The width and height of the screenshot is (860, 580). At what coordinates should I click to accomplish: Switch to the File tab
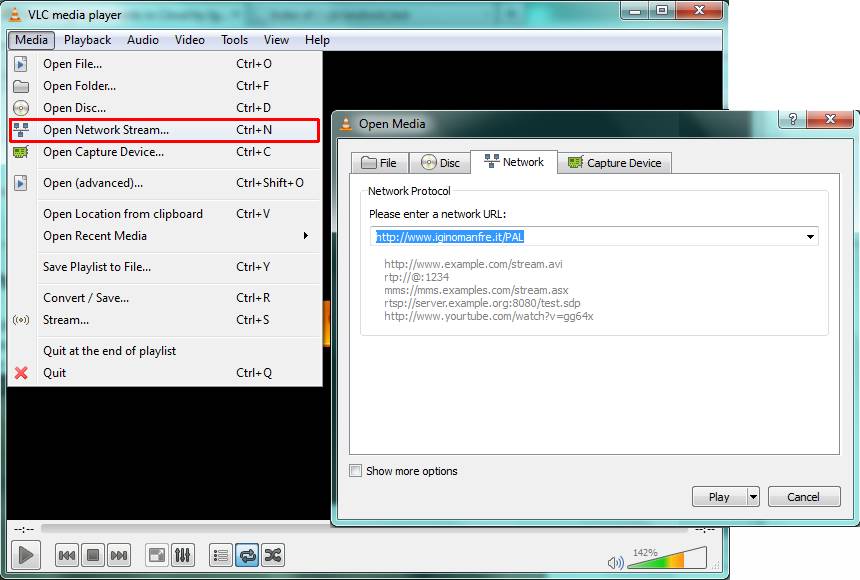(380, 163)
